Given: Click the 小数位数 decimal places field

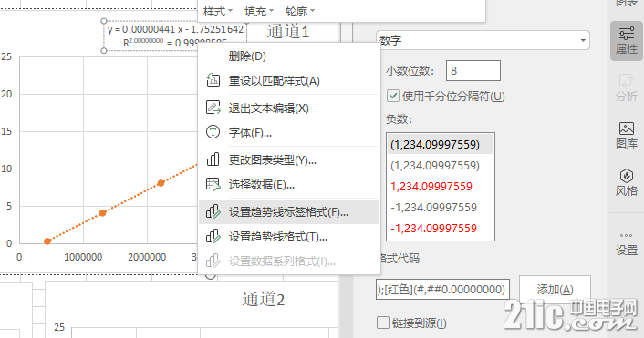Looking at the screenshot, I should coord(473,70).
